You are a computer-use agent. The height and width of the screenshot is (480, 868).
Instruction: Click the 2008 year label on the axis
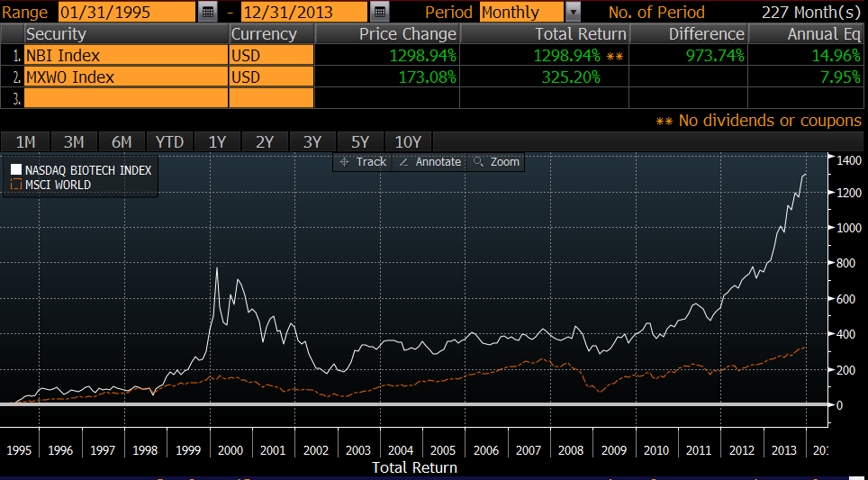tap(571, 450)
